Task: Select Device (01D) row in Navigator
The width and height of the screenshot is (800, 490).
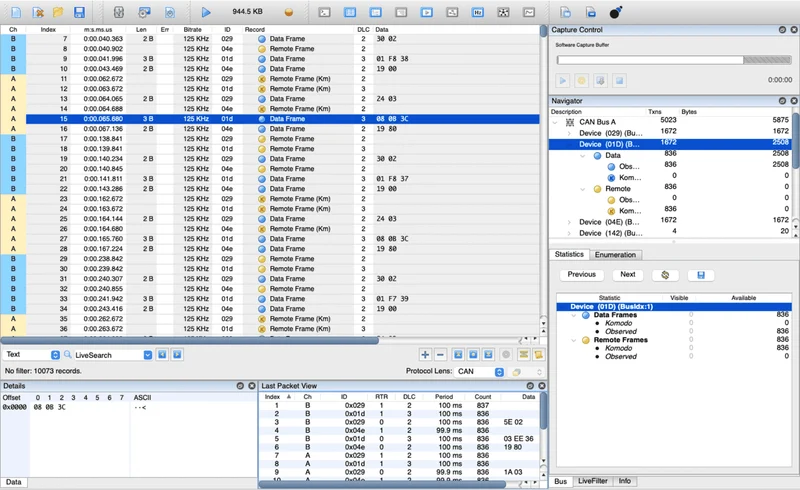Action: [670, 144]
